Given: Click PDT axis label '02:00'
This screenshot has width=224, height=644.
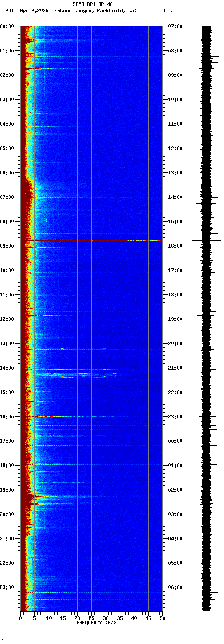Looking at the screenshot, I should pyautogui.click(x=7, y=75).
